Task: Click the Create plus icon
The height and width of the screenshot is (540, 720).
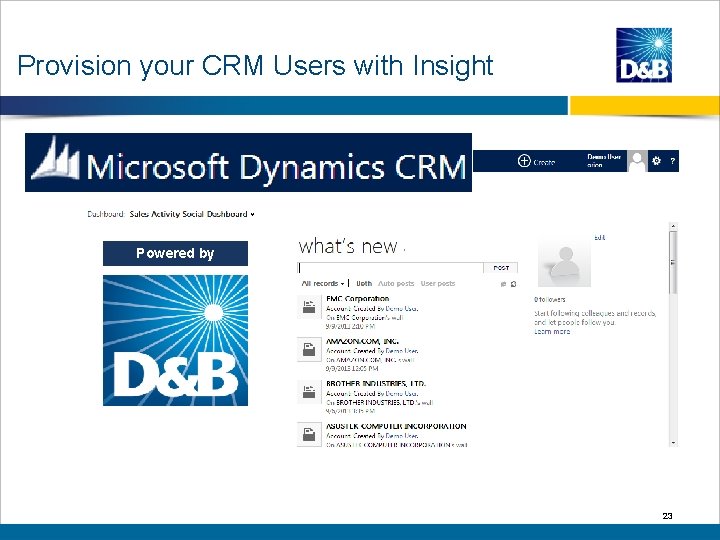Action: coord(524,161)
